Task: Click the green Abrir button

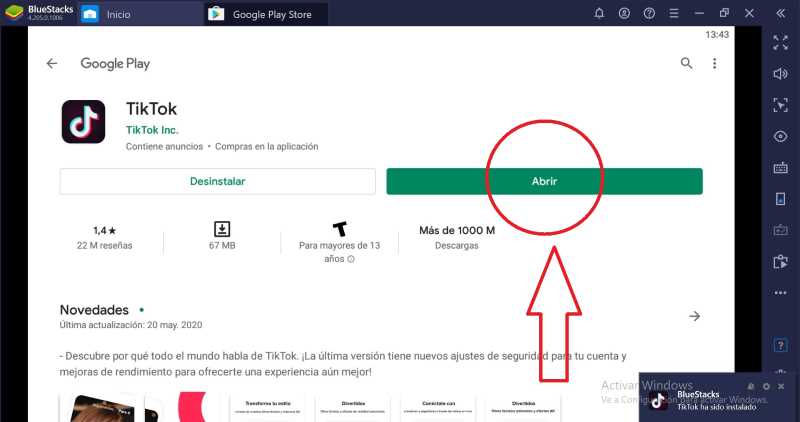Action: [544, 182]
